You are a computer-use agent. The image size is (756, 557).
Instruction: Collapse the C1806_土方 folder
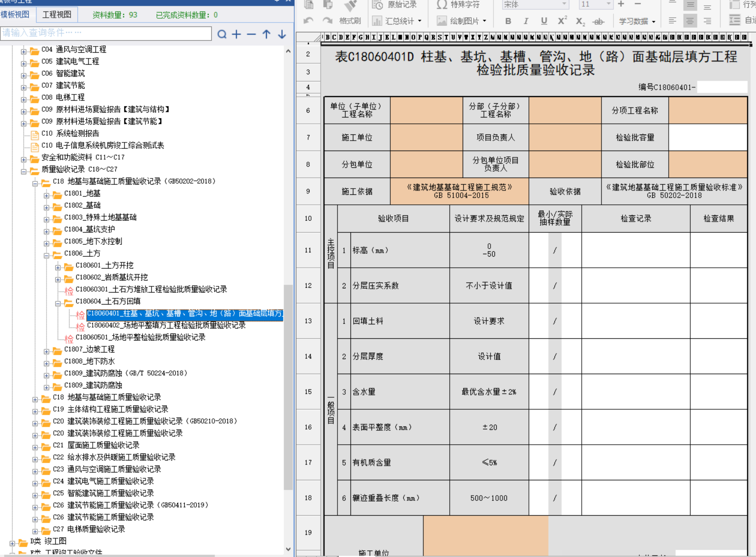coord(47,255)
